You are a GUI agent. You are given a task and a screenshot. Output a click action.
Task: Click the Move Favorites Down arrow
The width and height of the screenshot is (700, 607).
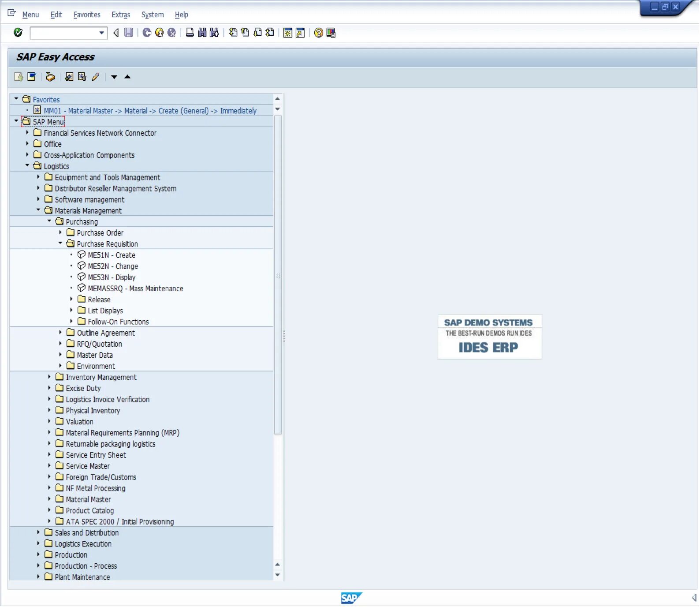point(114,77)
